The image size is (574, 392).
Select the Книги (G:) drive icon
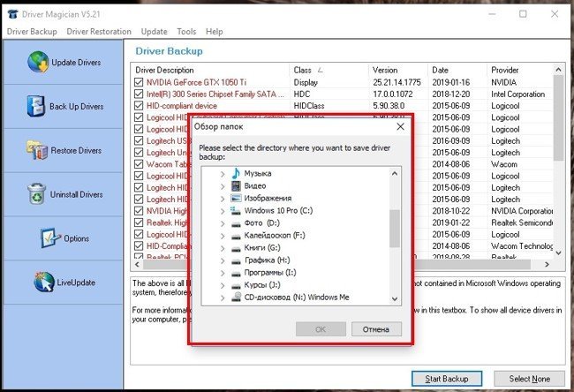pos(236,248)
